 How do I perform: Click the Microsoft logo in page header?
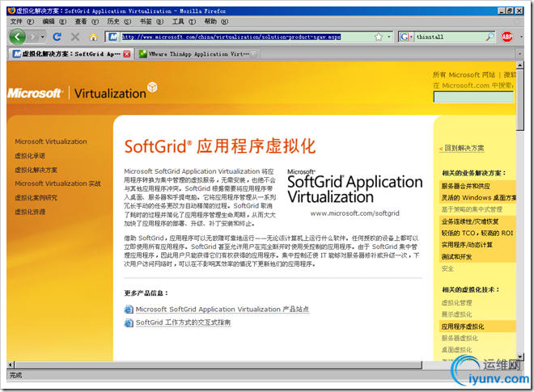[x=35, y=93]
